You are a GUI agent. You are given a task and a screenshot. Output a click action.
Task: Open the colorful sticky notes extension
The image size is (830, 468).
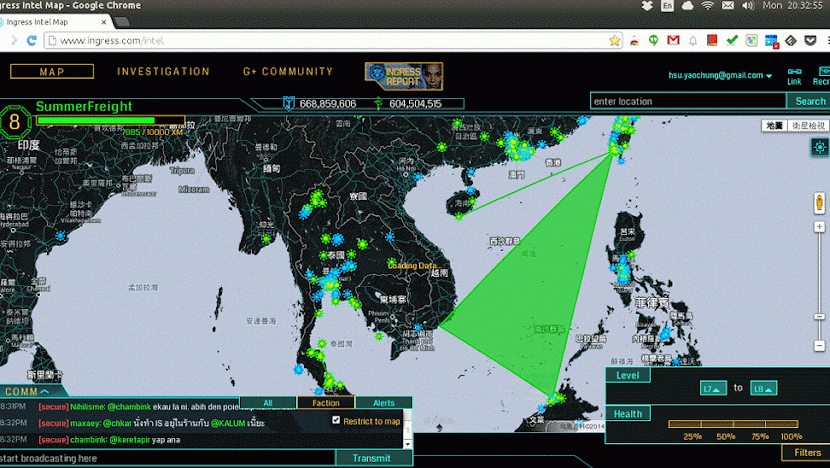tap(751, 41)
